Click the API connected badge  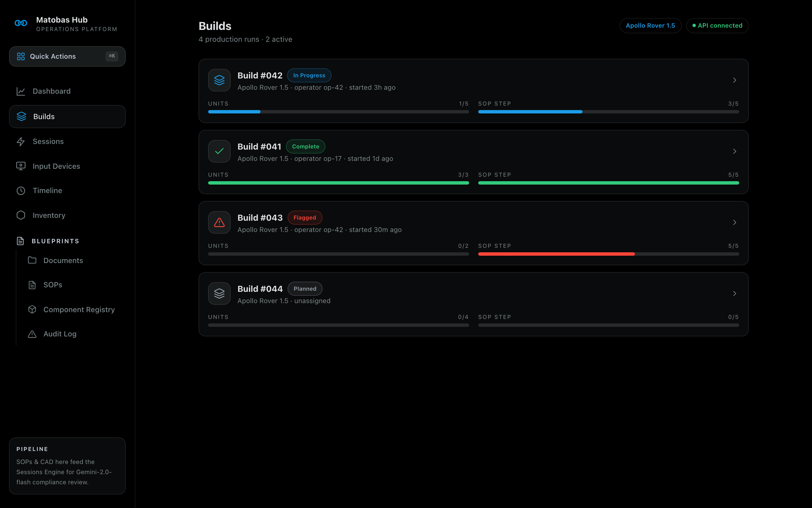[717, 25]
